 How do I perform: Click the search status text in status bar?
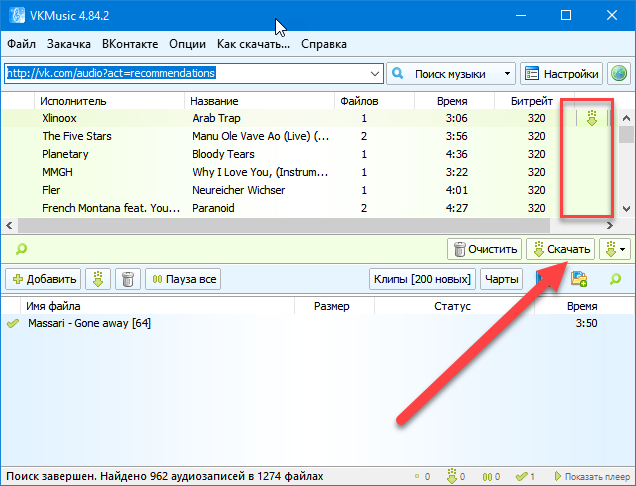point(164,476)
